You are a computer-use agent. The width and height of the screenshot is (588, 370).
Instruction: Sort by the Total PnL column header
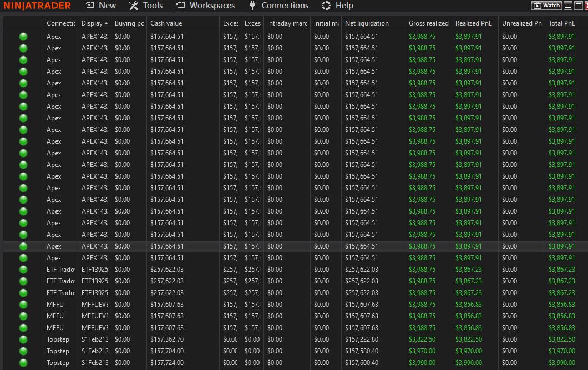(x=566, y=23)
